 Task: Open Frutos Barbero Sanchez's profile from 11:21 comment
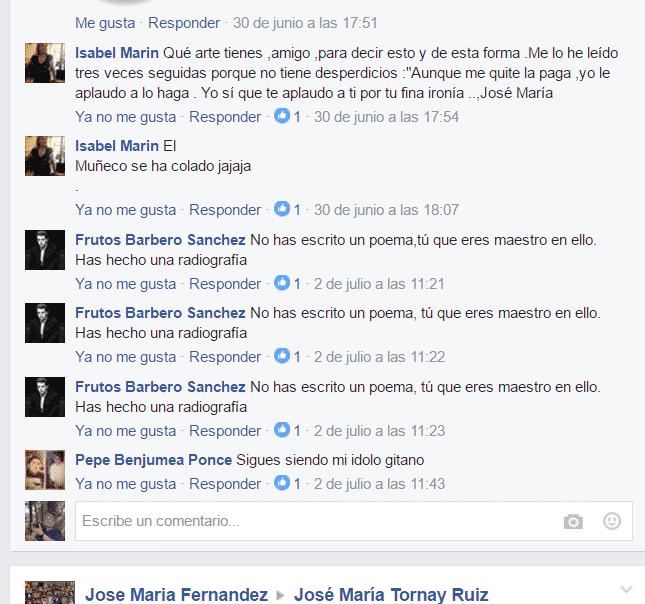click(x=160, y=239)
